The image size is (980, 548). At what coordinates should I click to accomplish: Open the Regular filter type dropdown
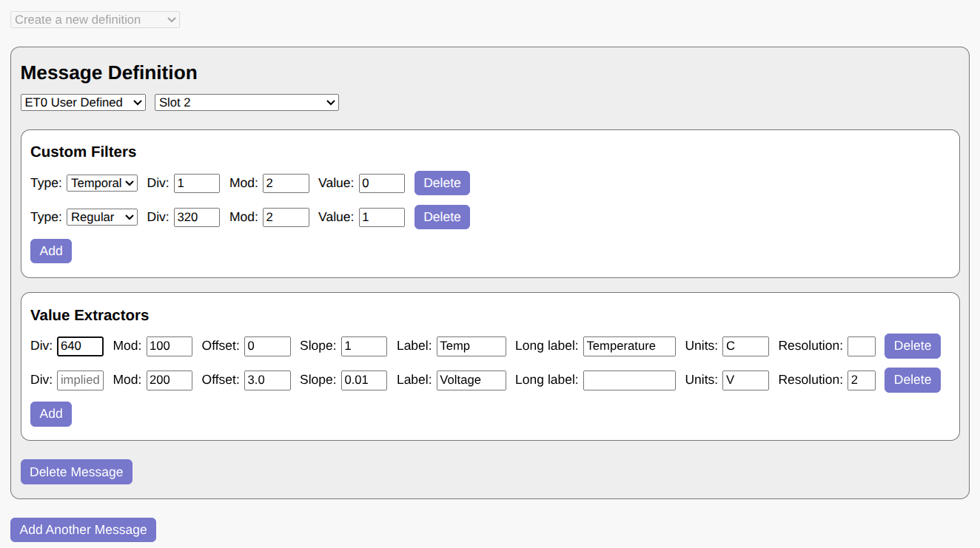tap(102, 217)
